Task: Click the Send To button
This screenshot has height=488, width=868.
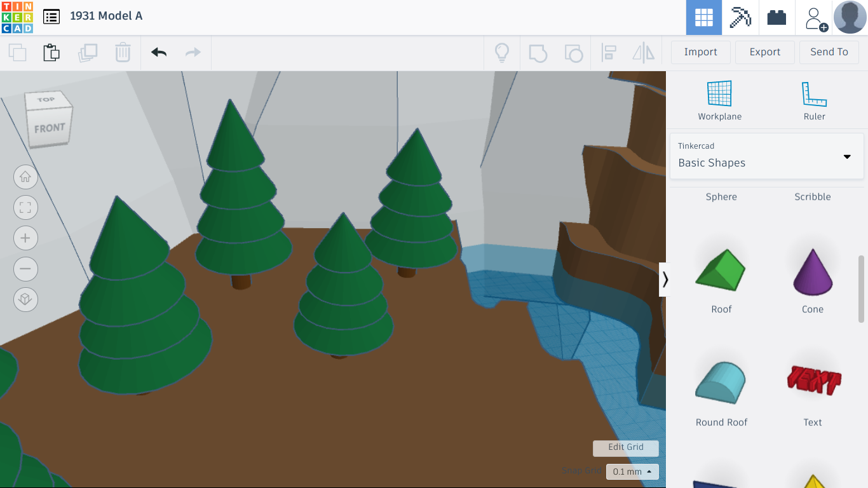Action: tap(829, 52)
